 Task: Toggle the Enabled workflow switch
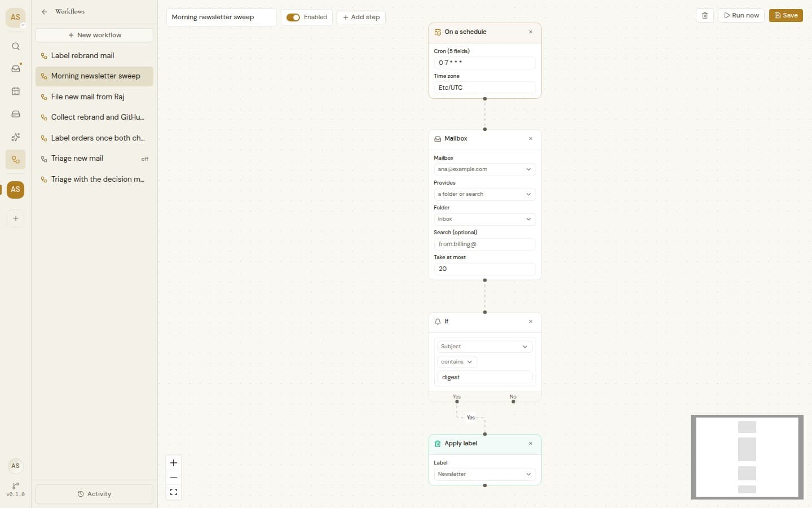point(293,17)
